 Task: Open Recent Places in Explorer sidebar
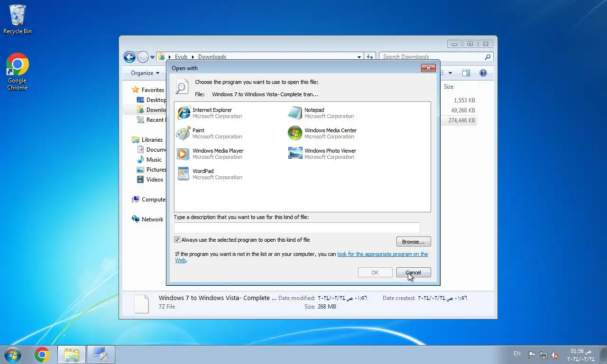pyautogui.click(x=151, y=120)
